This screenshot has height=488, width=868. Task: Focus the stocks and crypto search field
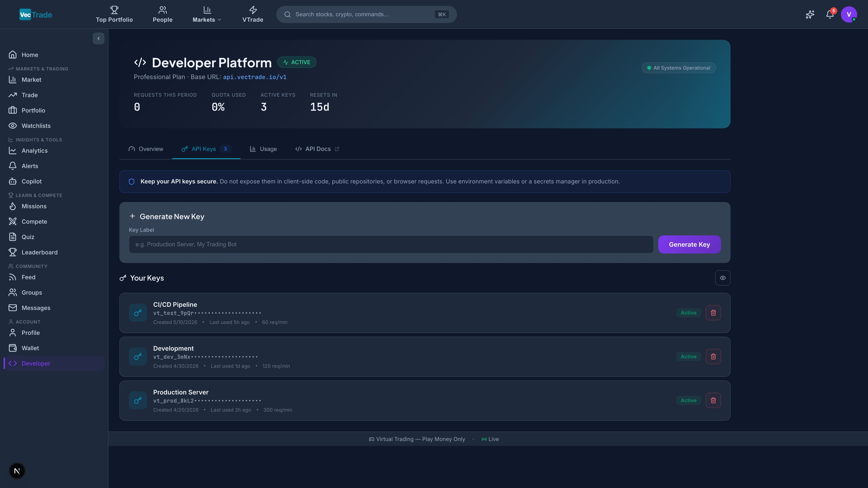click(366, 14)
